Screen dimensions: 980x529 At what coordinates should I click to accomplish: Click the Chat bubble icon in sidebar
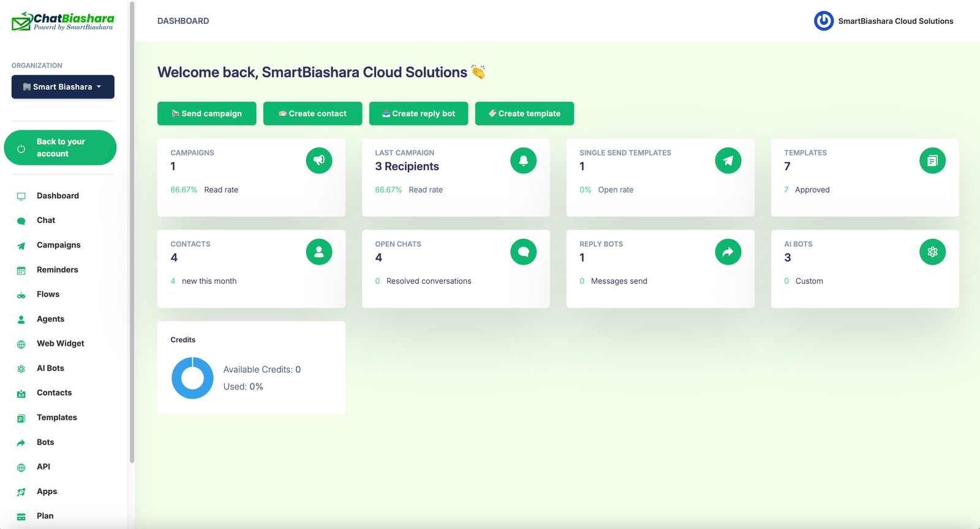click(21, 221)
